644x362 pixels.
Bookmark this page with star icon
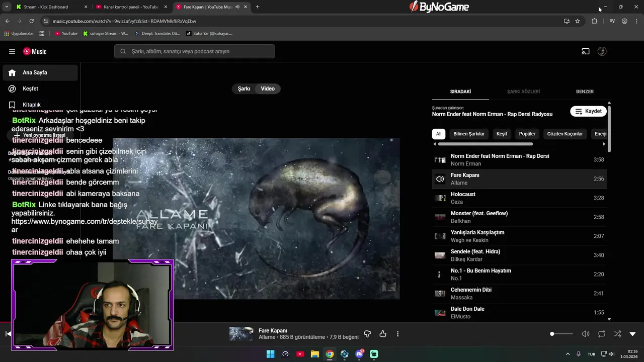coord(578,21)
